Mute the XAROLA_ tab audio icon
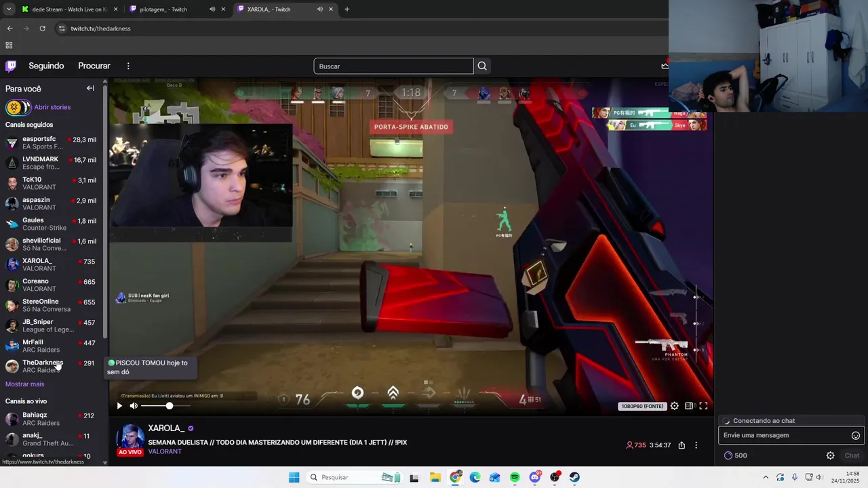Viewport: 868px width, 488px height. pos(319,9)
